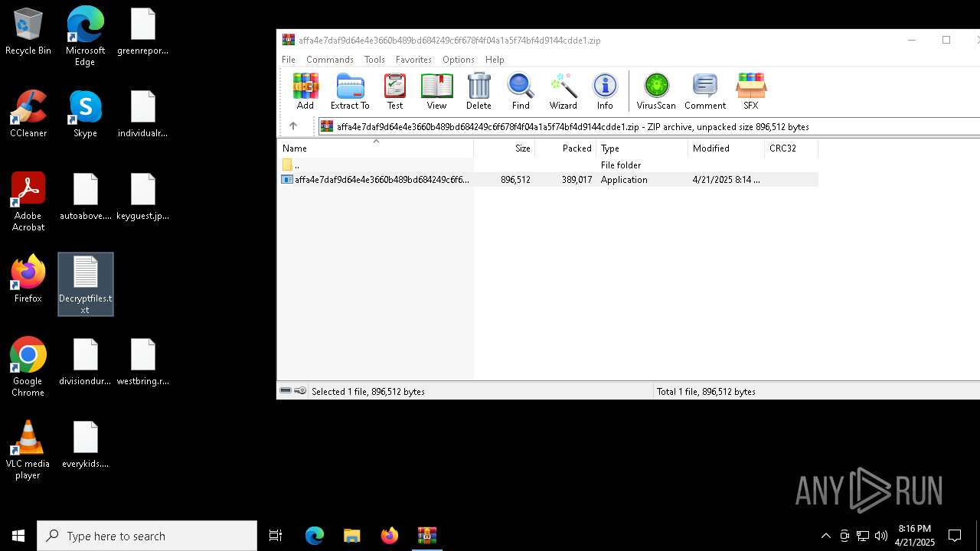Sort by the Modified column header

pos(726,148)
